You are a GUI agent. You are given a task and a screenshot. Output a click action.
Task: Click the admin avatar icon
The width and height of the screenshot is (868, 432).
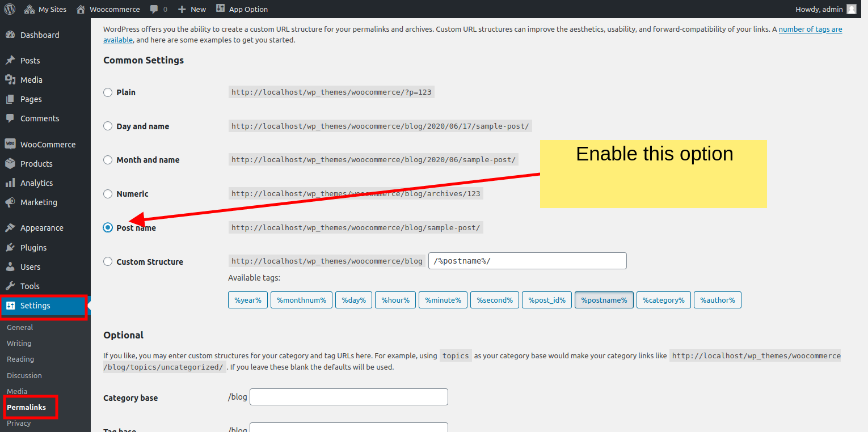(852, 9)
